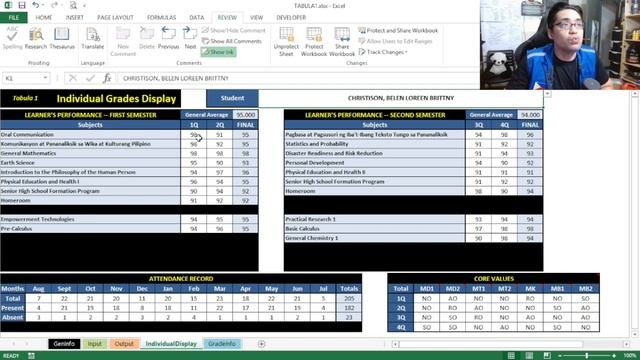
Task: Open Track Changes dropdown
Action: [x=383, y=52]
